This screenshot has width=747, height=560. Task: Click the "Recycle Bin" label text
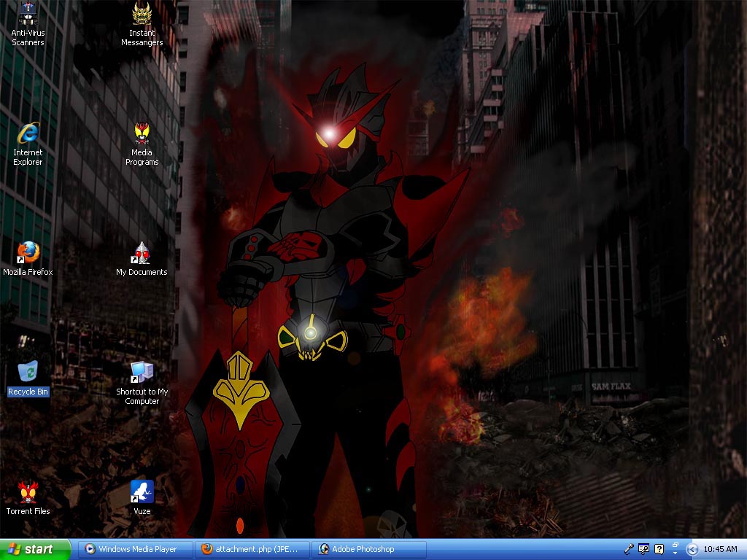[x=28, y=392]
